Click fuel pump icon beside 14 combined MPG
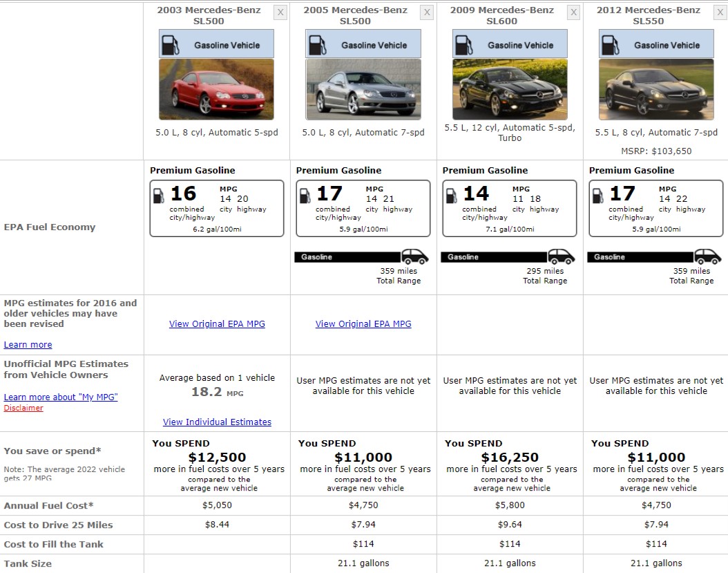 click(x=451, y=196)
